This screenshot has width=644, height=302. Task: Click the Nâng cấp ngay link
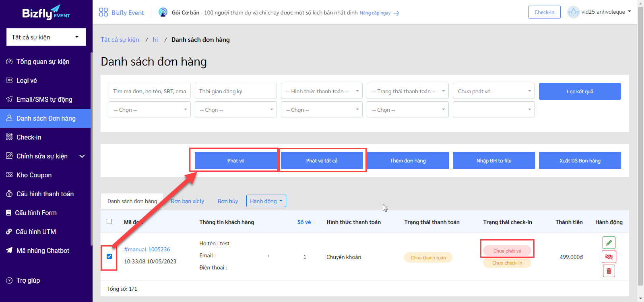(375, 13)
